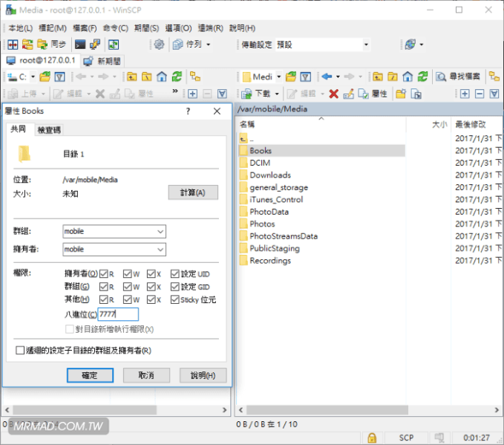Create new remote folder icon
504x445 pixels.
point(401,94)
